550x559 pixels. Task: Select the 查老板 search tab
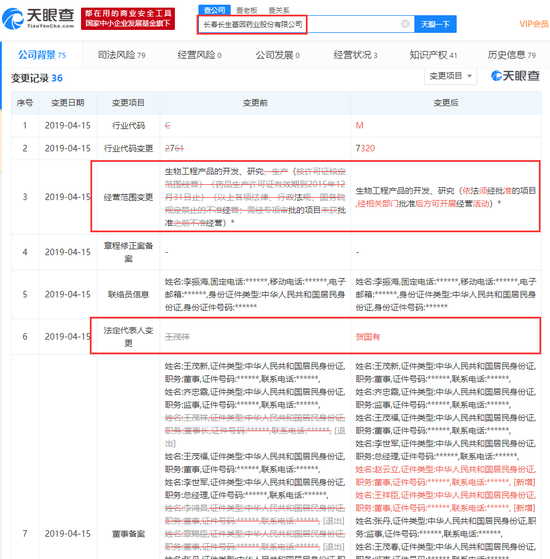pos(247,10)
